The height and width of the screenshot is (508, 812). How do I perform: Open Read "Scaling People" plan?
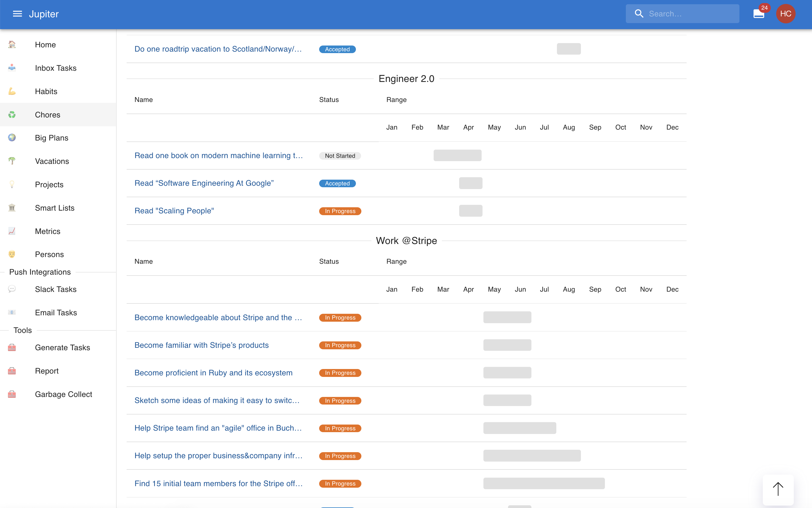(x=174, y=211)
